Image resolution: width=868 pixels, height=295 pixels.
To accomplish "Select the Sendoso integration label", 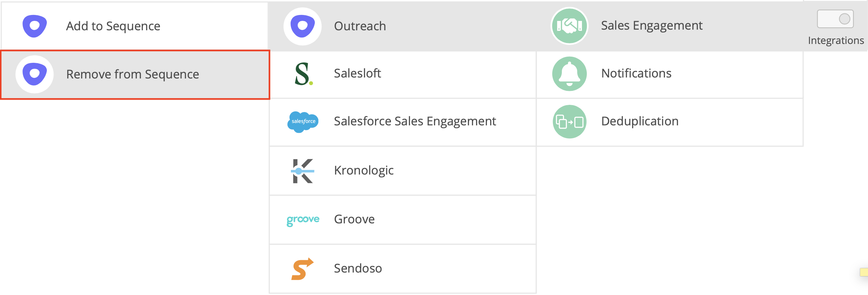I will click(x=358, y=268).
